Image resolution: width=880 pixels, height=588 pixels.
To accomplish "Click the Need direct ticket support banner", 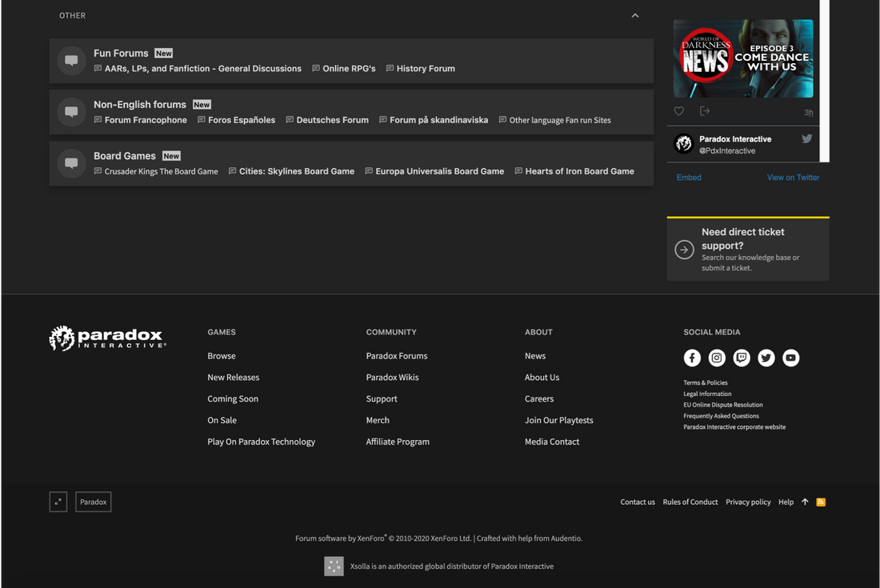I will [748, 249].
